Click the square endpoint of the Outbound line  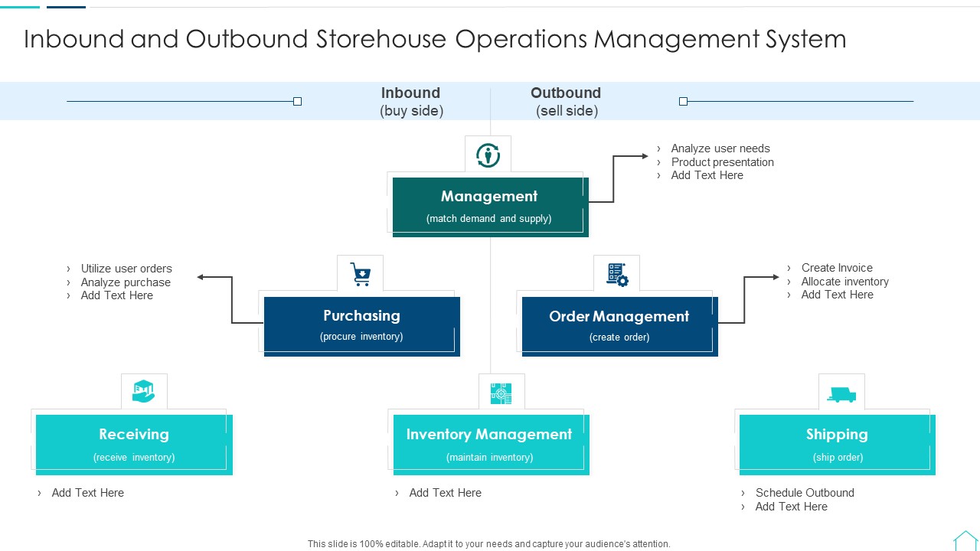click(684, 101)
